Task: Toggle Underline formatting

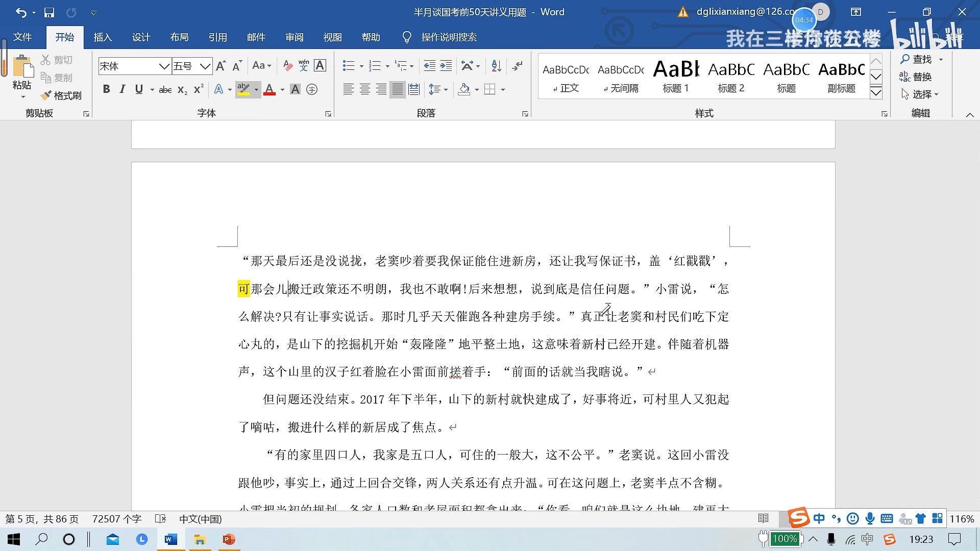Action: 139,90
